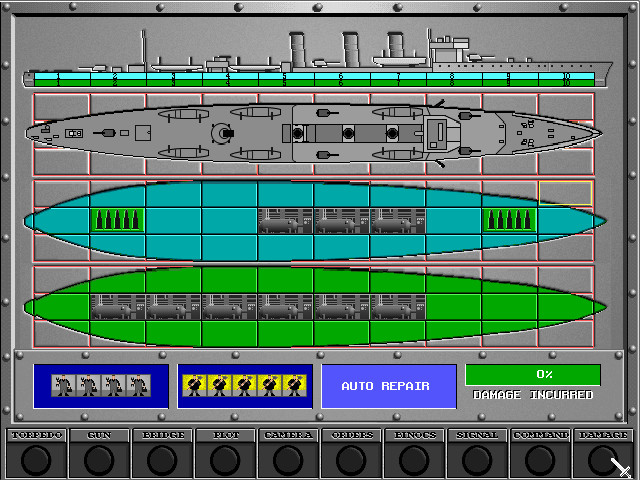Pick the leftmost yellow fire crewman
Viewport: 640px width, 480px height.
coord(194,385)
